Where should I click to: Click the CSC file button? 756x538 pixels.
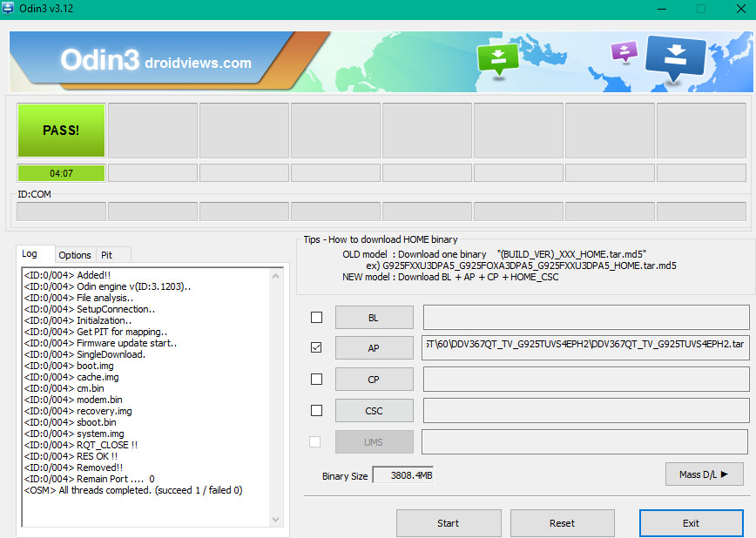click(375, 411)
